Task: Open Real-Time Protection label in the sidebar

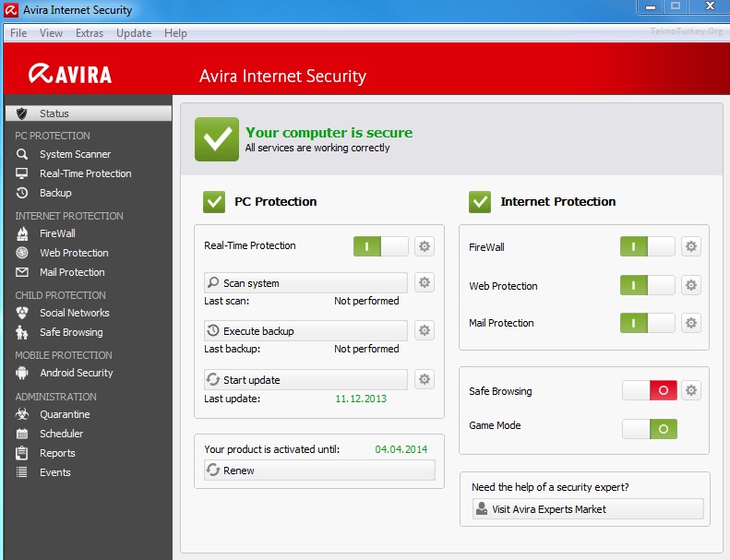Action: (86, 173)
